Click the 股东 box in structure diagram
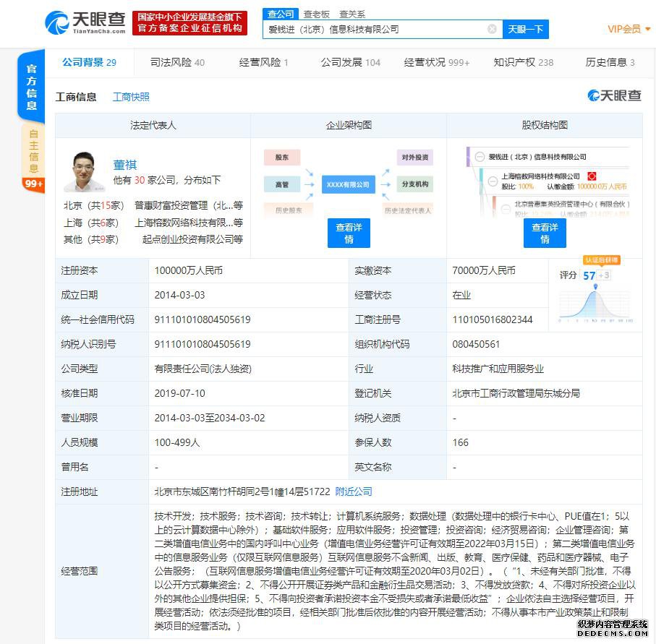 [x=281, y=158]
